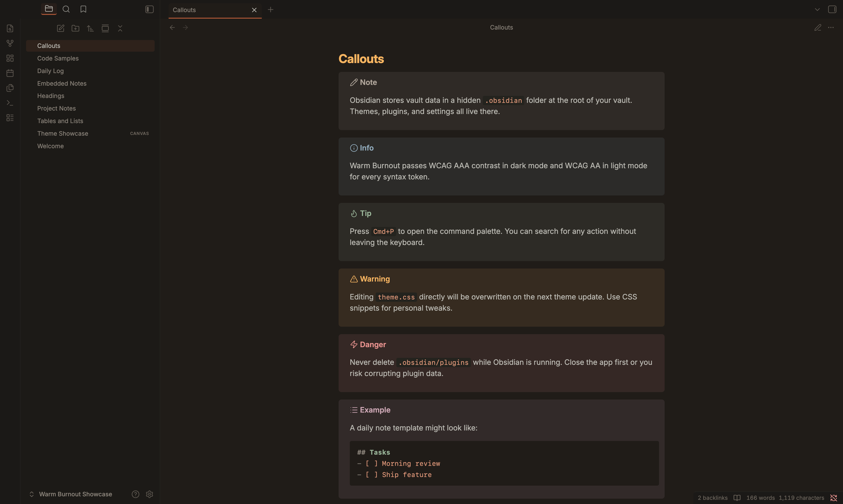This screenshot has height=504, width=843.
Task: Open Tables and Lists note
Action: [90, 121]
